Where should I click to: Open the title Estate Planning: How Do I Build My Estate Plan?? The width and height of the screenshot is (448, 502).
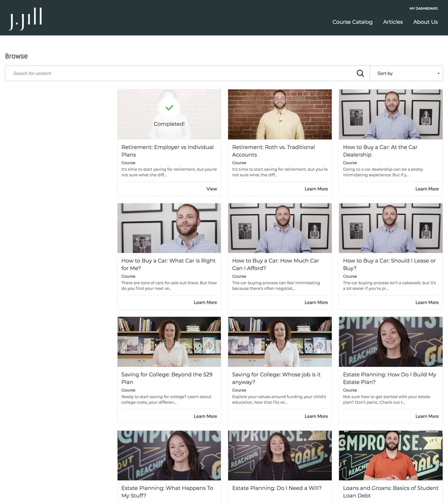click(x=389, y=378)
